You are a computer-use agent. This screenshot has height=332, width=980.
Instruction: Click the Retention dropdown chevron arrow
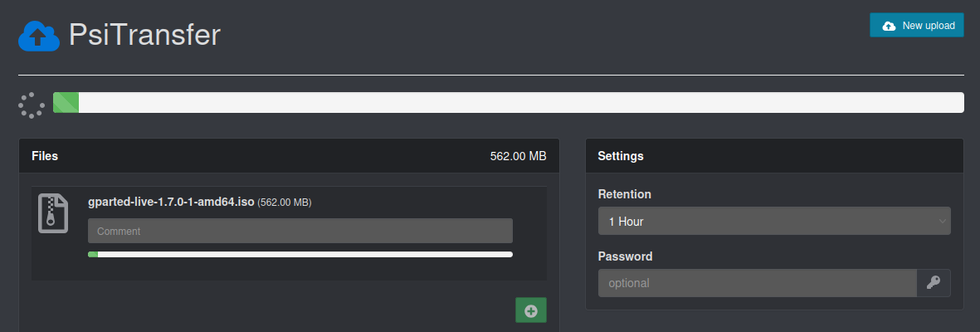[942, 222]
